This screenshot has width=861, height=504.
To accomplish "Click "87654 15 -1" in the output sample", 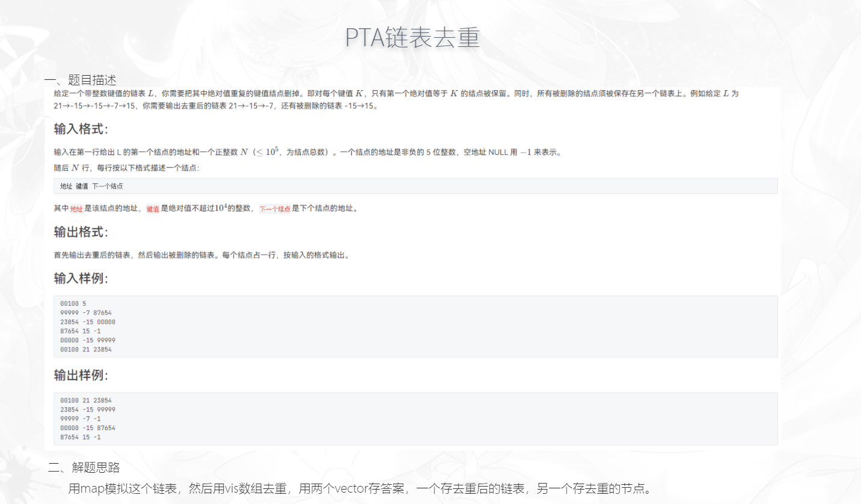I will [81, 437].
